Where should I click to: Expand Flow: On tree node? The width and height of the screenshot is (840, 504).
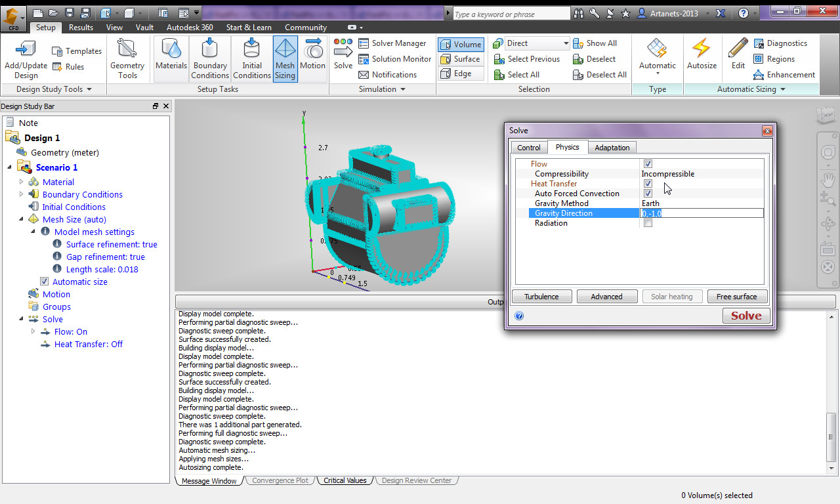33,331
